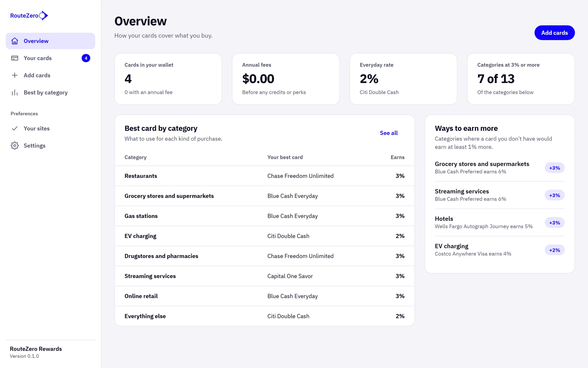
Task: Open the Best by category page
Action: point(50,92)
